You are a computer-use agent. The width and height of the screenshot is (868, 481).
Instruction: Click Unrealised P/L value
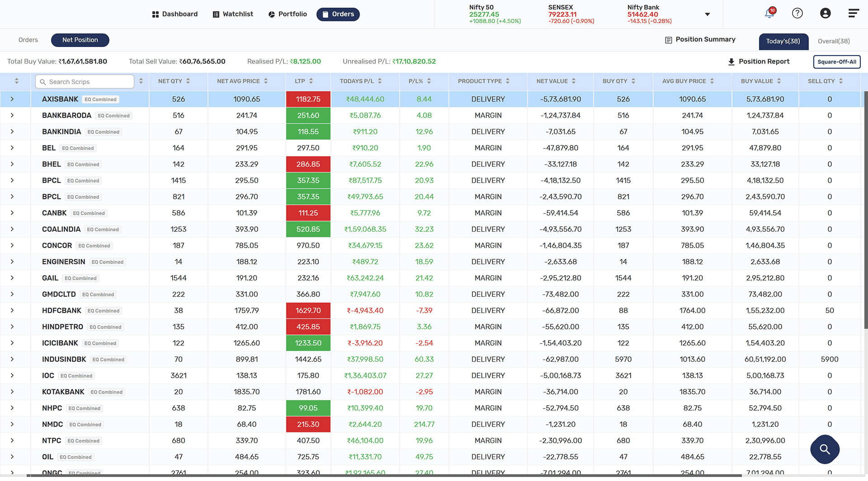click(x=414, y=61)
